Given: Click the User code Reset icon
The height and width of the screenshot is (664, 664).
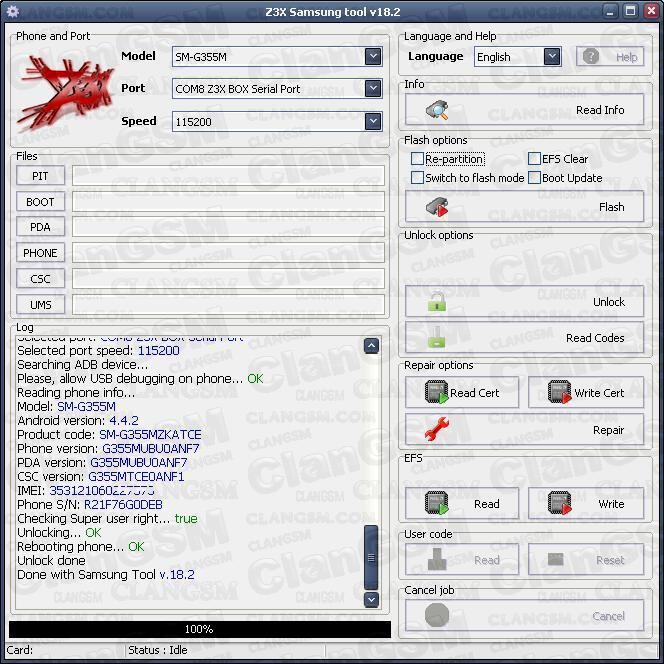Looking at the screenshot, I should 556,559.
